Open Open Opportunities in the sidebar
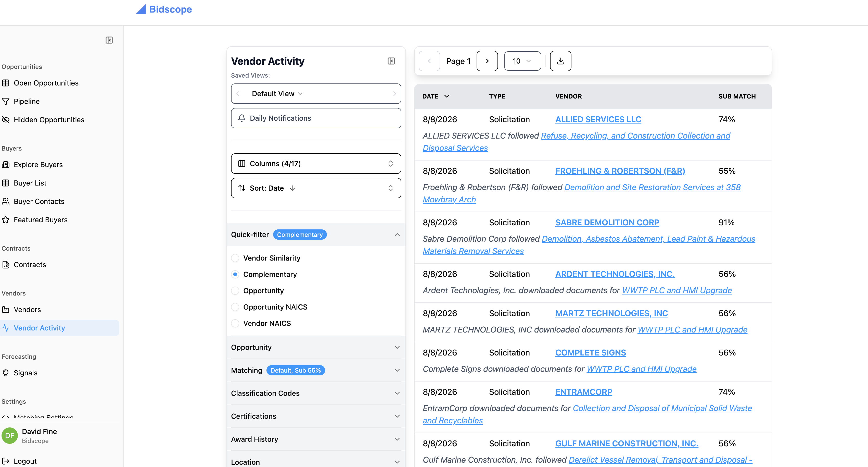 click(x=46, y=83)
